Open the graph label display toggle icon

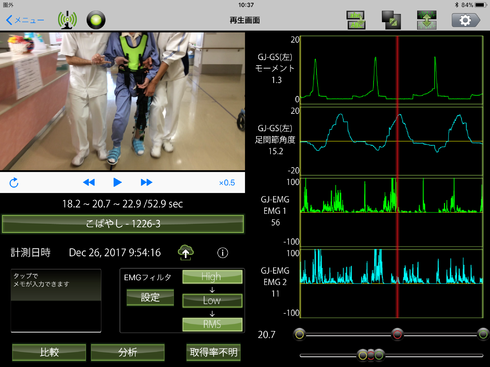(x=356, y=20)
